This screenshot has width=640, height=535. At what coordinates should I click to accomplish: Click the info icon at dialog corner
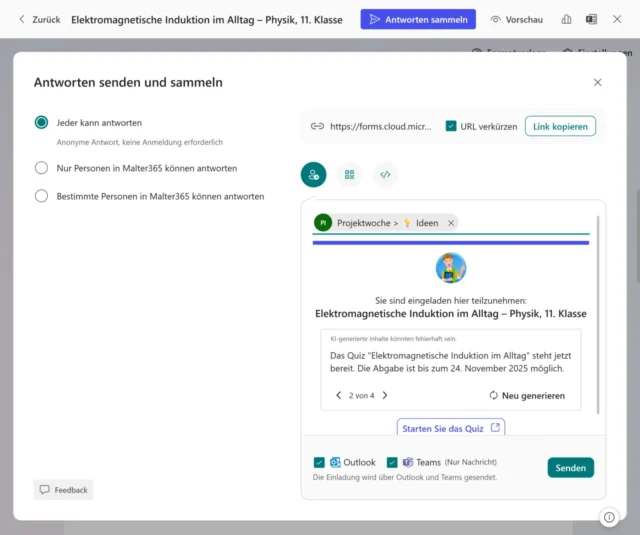(x=609, y=517)
